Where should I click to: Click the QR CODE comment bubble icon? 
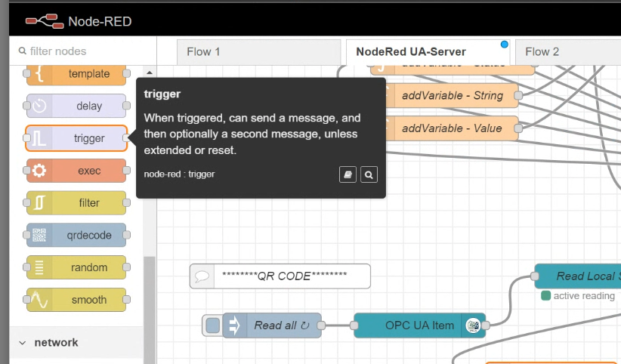[202, 276]
